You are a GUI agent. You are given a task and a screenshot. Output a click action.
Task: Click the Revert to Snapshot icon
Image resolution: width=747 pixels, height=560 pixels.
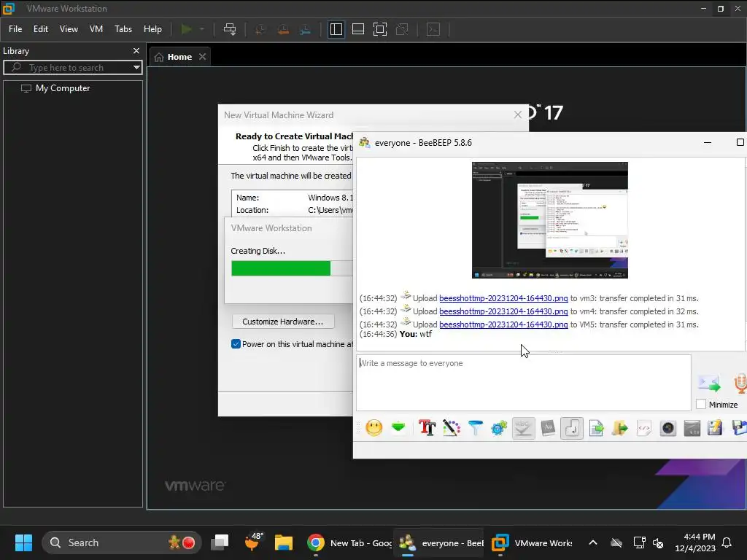tap(283, 29)
